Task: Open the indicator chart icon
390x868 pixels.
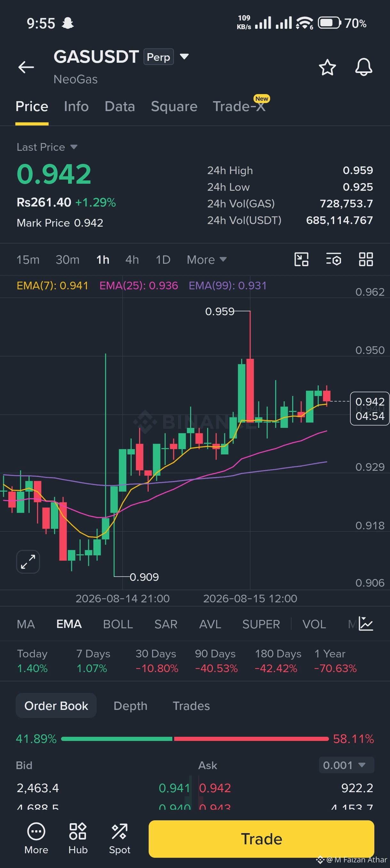Action: [366, 624]
